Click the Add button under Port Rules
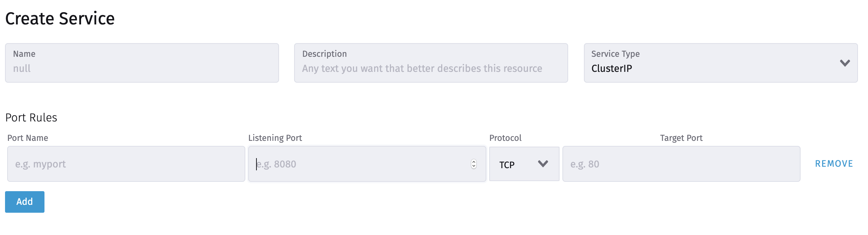 [x=24, y=202]
